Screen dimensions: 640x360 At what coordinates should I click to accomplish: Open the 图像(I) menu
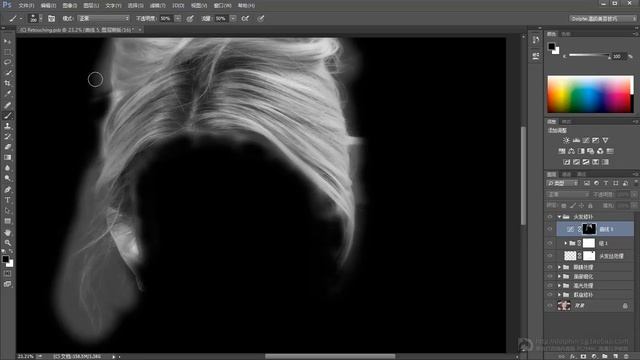(x=70, y=5)
